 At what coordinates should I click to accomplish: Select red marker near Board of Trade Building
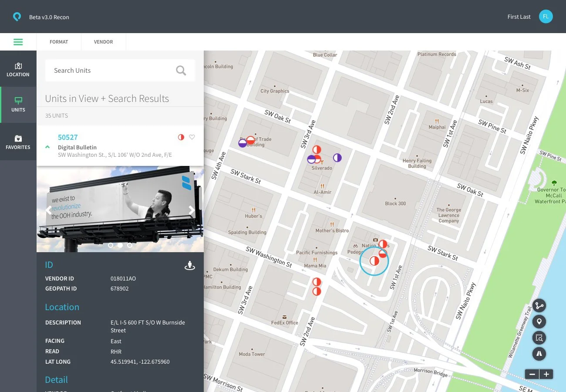(251, 140)
